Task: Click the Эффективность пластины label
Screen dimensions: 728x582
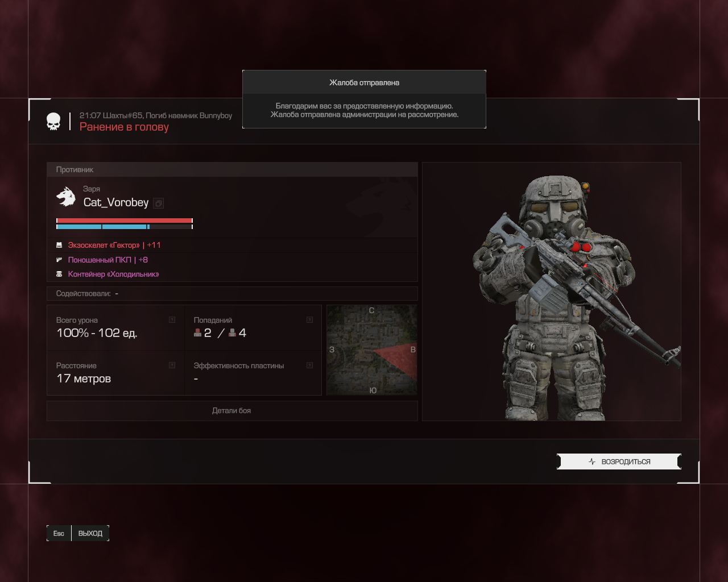Action: tap(239, 365)
